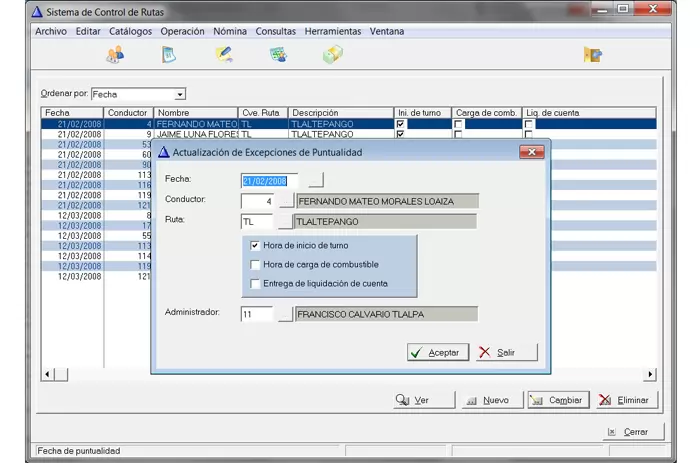Screen dimensions: 700x463
Task: Click the exit door toolbar icon
Action: (593, 55)
